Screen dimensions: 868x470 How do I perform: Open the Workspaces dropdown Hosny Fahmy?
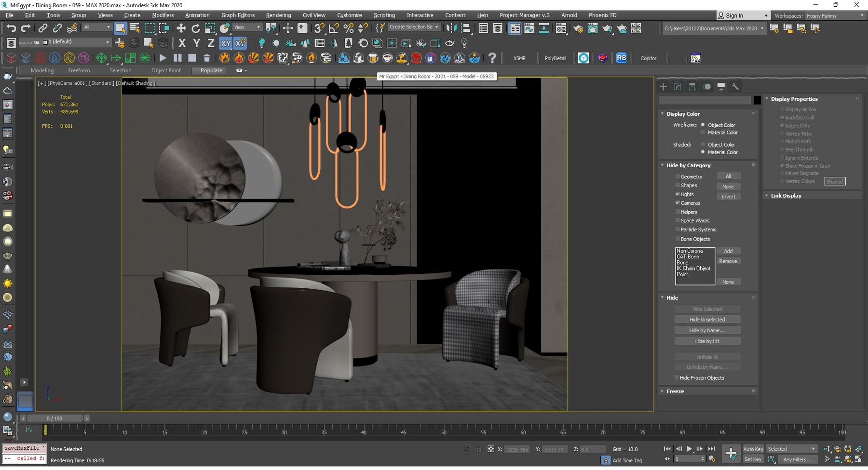coord(834,16)
